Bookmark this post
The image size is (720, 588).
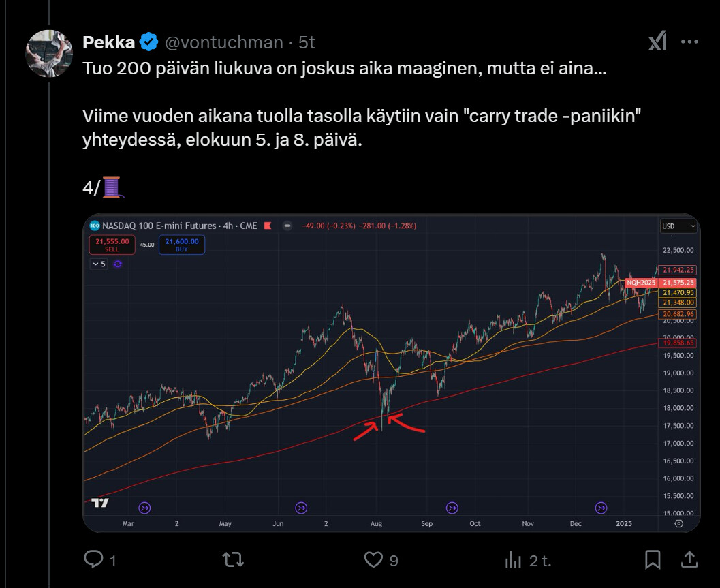pos(653,560)
